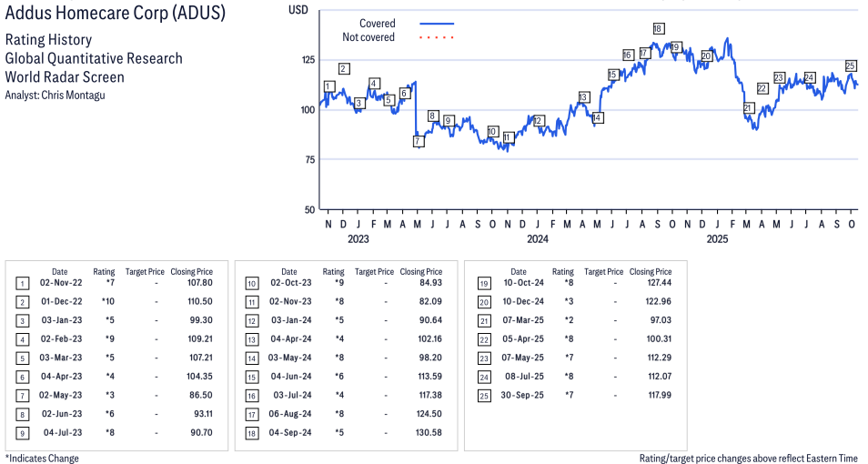This screenshot has height=464, width=868.
Task: Select the *10 rating for 01-Dec-22
Action: click(105, 301)
